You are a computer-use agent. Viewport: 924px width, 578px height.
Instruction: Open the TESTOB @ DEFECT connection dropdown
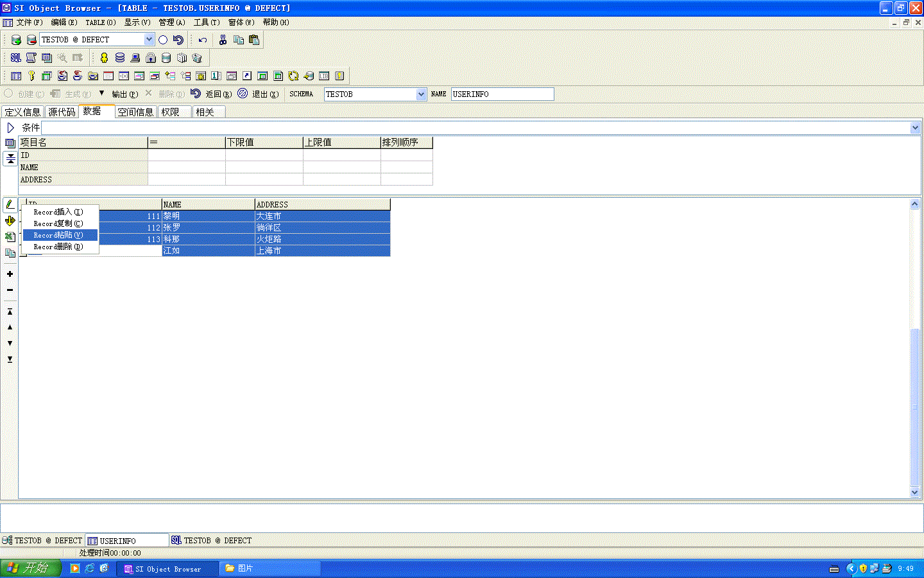point(149,40)
